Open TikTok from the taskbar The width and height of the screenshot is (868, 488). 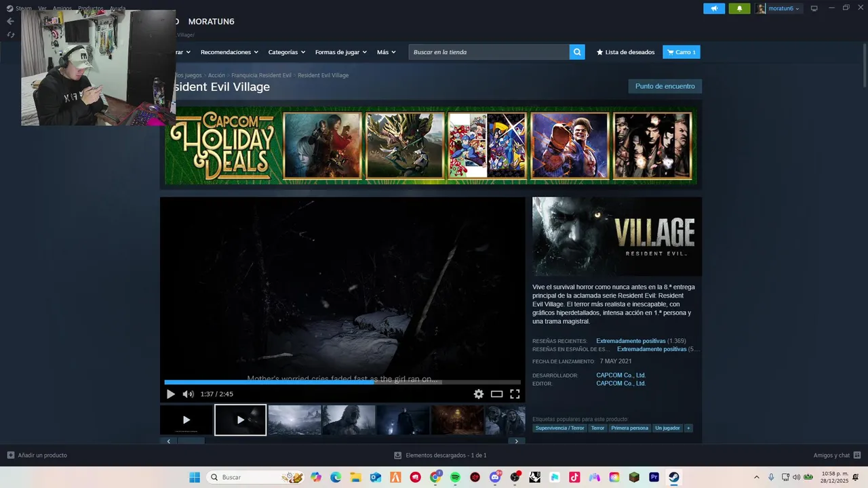(574, 477)
